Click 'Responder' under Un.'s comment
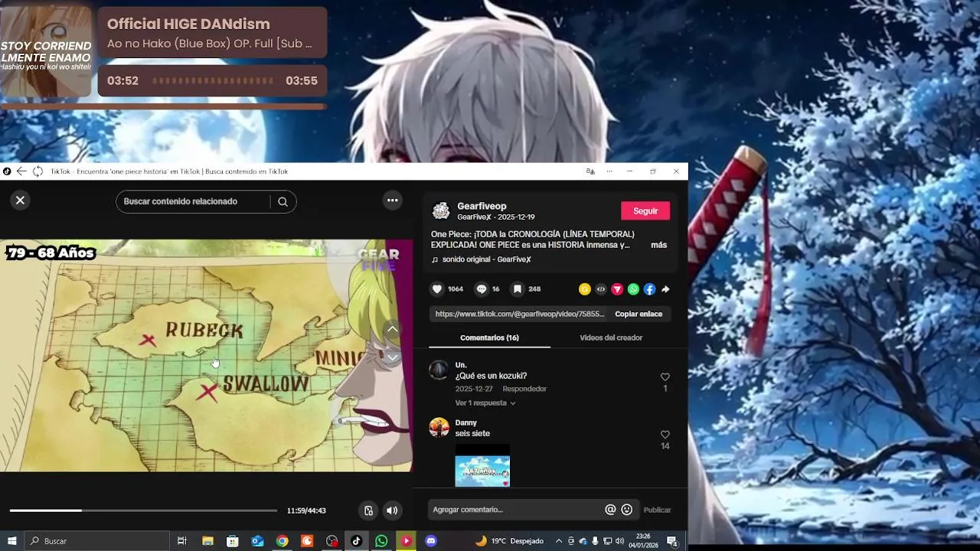Screen dimensions: 980x551 [x=524, y=389]
